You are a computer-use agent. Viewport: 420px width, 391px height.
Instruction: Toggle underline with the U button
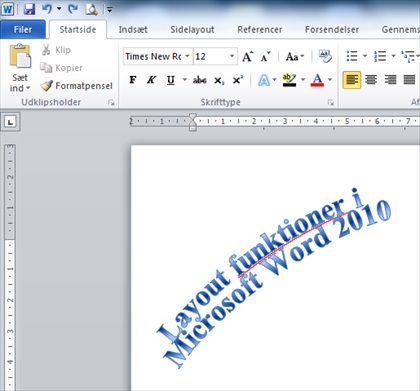click(x=171, y=80)
